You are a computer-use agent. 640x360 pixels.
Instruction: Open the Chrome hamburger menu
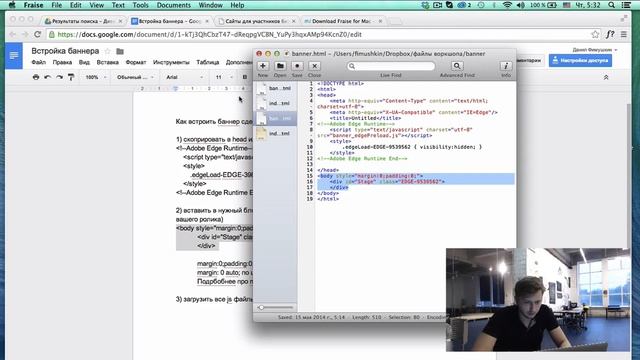click(624, 35)
